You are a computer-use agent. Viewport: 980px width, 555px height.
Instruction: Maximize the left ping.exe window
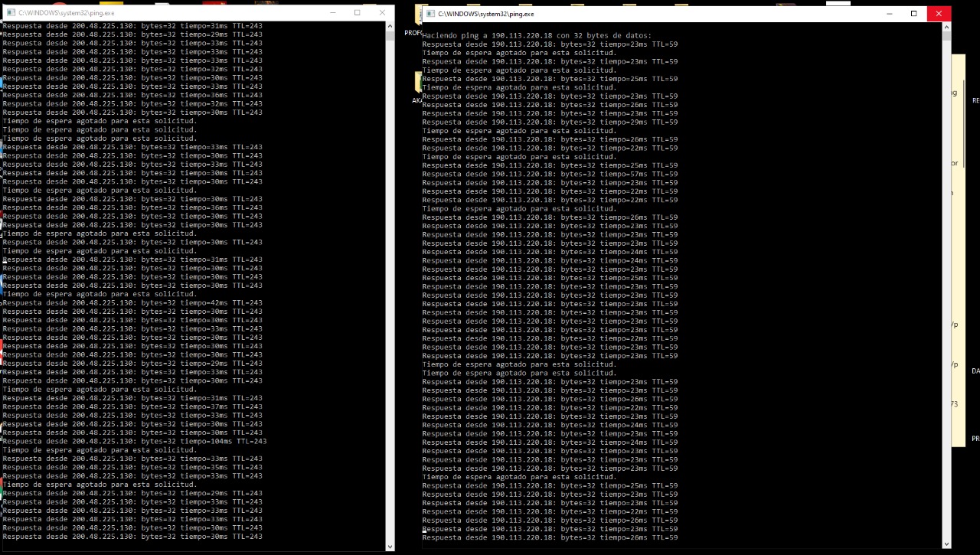(357, 13)
